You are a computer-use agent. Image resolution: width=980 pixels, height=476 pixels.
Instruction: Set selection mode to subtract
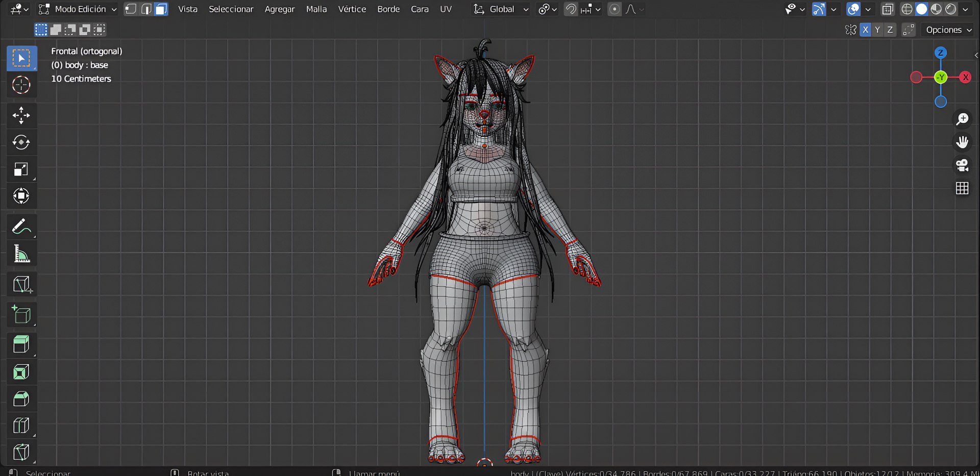coord(70,30)
